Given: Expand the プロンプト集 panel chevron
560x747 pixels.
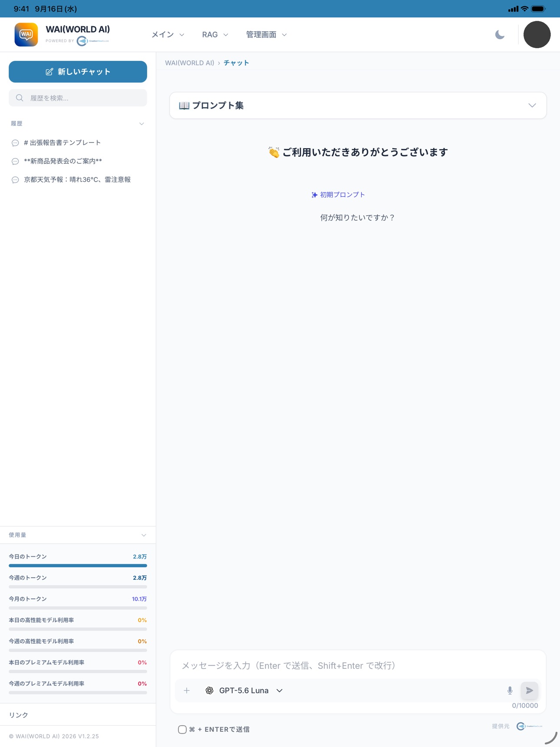Looking at the screenshot, I should click(532, 106).
